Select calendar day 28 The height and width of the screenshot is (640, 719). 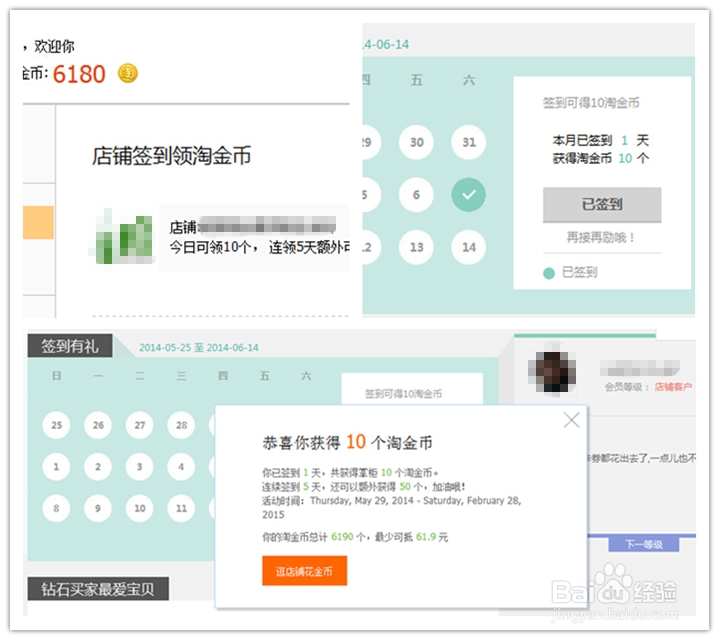click(181, 425)
